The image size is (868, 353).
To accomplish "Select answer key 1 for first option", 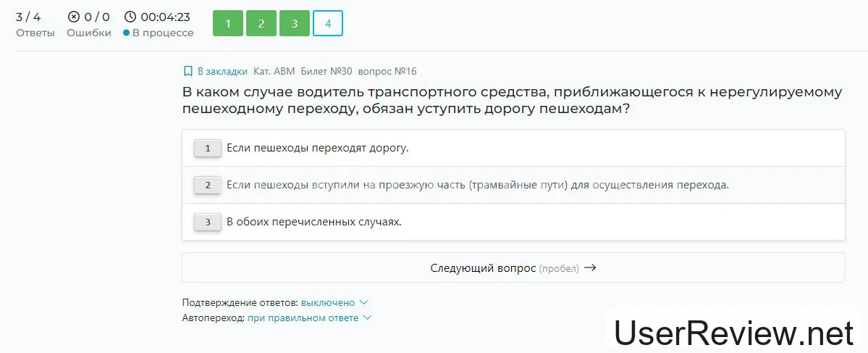I will point(208,149).
